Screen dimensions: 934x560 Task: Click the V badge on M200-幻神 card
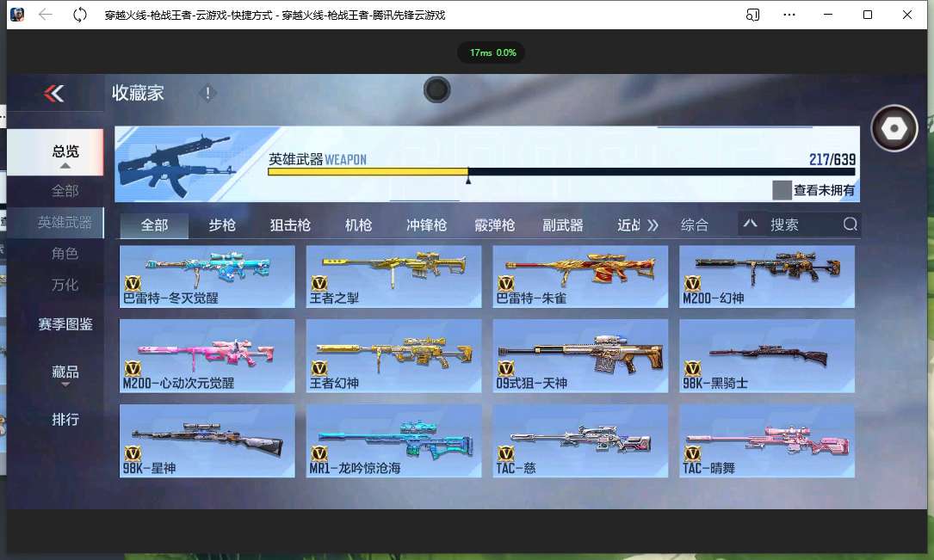692,283
